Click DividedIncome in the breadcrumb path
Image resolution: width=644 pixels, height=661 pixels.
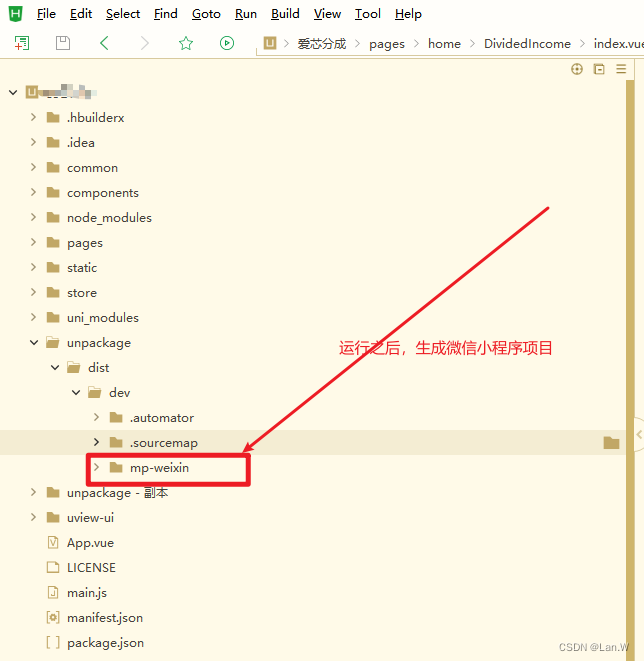[x=527, y=44]
